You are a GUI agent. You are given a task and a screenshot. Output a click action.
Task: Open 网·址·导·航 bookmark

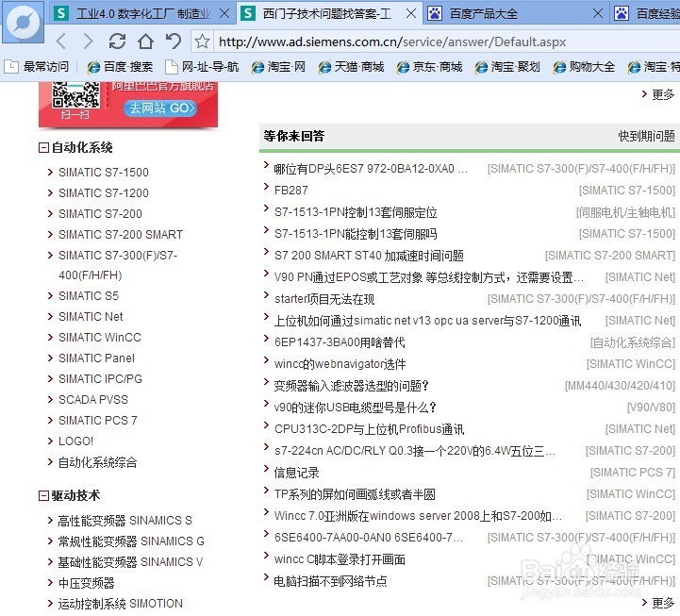click(202, 67)
